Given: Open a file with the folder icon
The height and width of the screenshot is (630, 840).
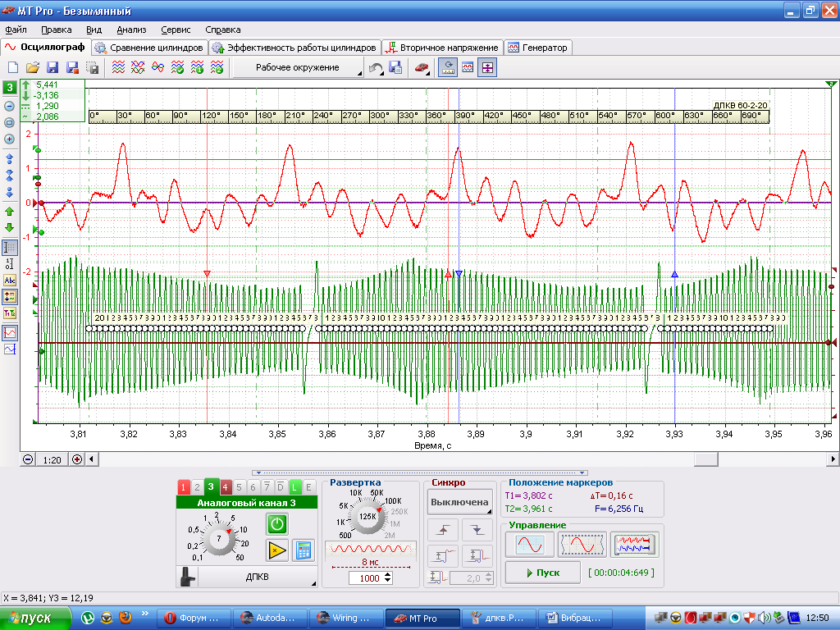Looking at the screenshot, I should click(33, 67).
